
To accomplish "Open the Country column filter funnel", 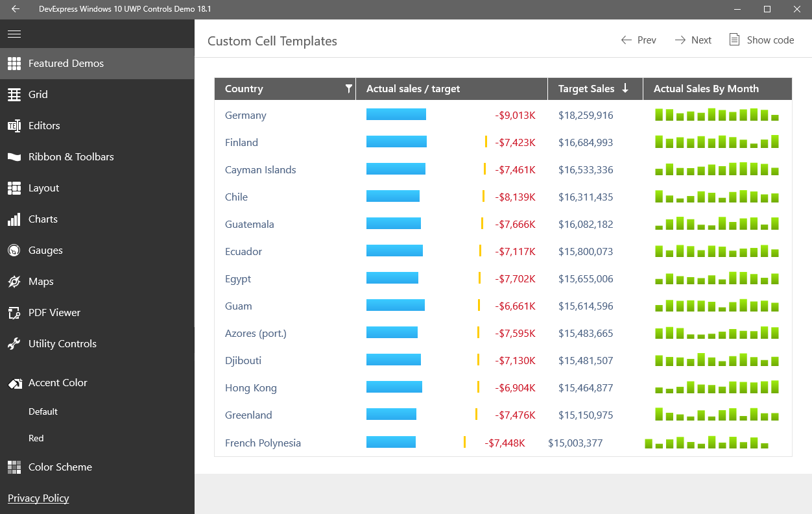I will (348, 89).
